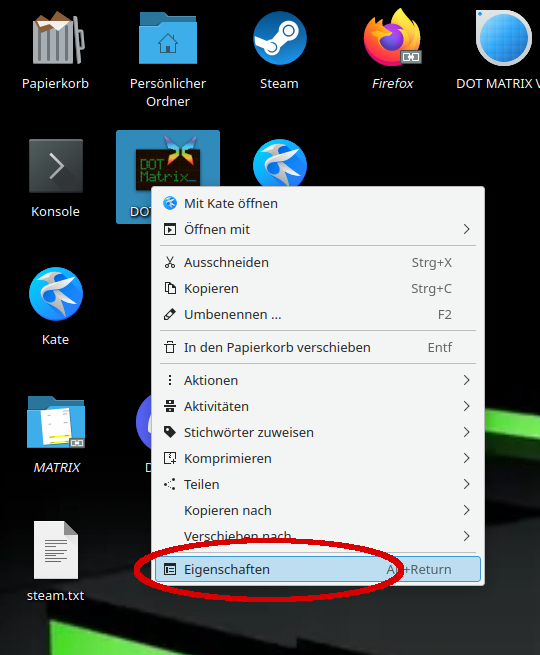Screen dimensions: 540x655
Task: Expand the Öffnen mit submenu
Action: tap(318, 229)
